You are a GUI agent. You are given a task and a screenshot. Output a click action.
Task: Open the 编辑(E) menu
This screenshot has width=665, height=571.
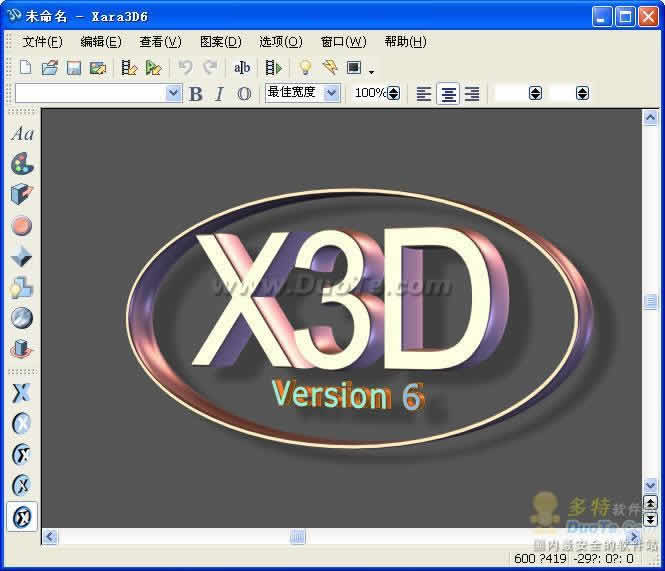101,42
